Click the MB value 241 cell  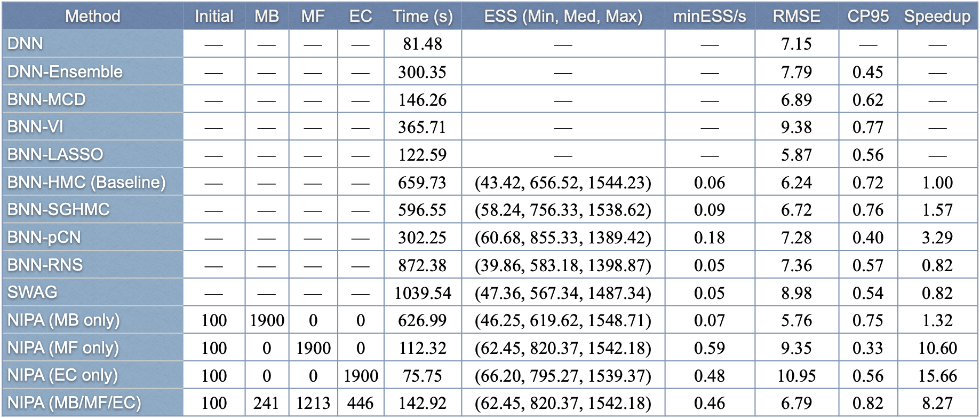pyautogui.click(x=267, y=403)
